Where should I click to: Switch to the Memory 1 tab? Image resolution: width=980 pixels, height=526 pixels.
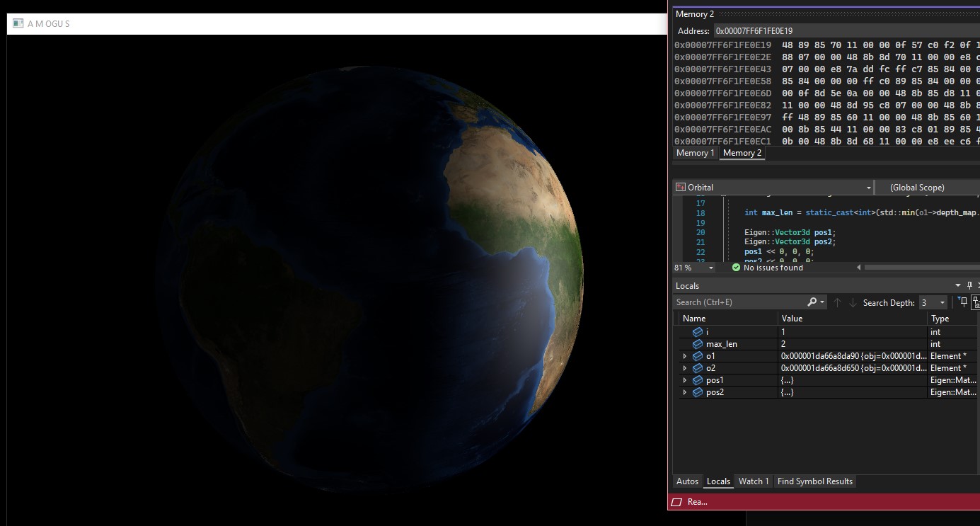695,153
